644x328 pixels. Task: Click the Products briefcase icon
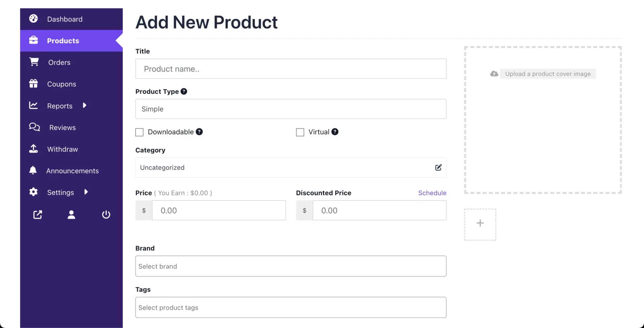pyautogui.click(x=34, y=40)
